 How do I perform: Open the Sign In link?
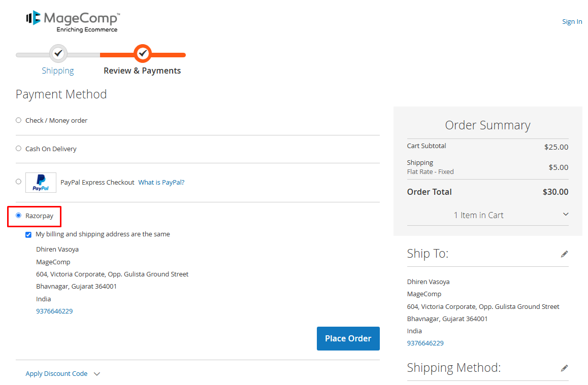(x=572, y=22)
